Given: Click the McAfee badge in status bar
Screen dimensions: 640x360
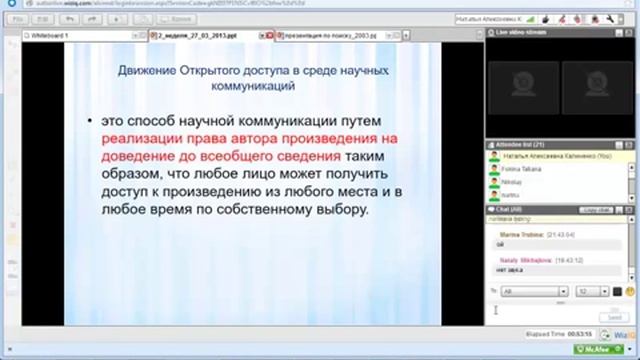Looking at the screenshot, I should point(598,349).
